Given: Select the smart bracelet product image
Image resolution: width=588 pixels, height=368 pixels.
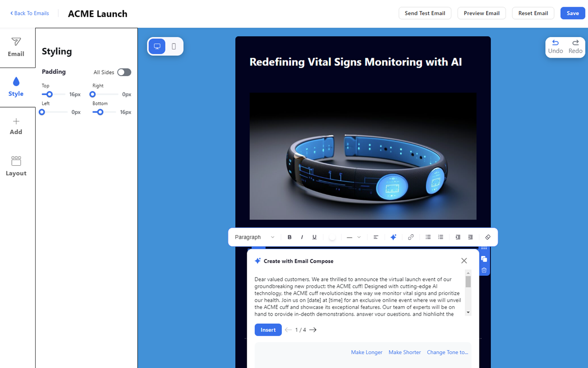Looking at the screenshot, I should [363, 156].
